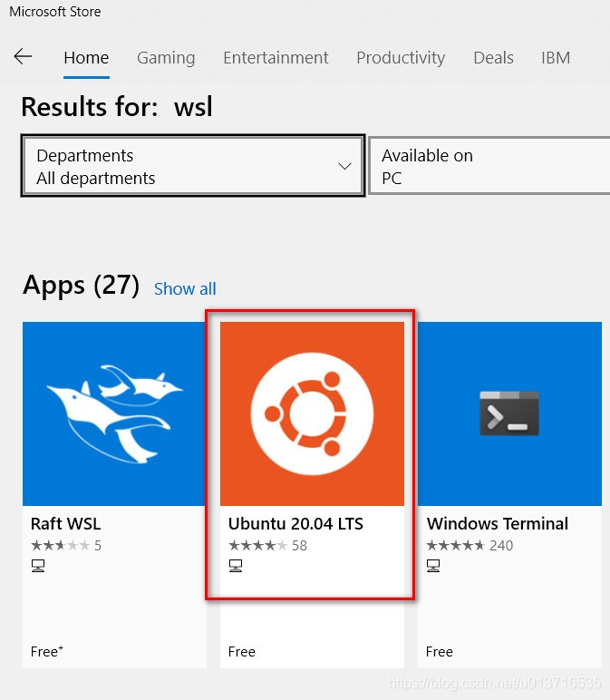Click the 58 ratings count

point(299,545)
